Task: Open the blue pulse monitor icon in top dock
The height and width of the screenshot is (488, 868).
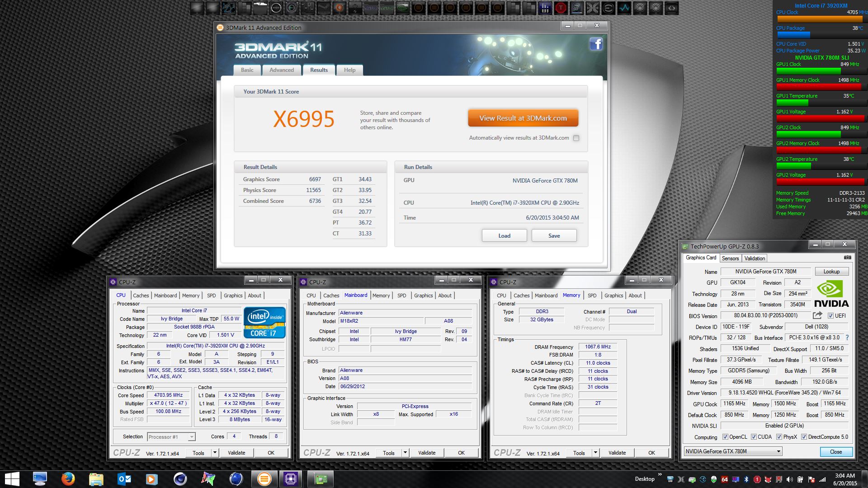Action: 624,8
